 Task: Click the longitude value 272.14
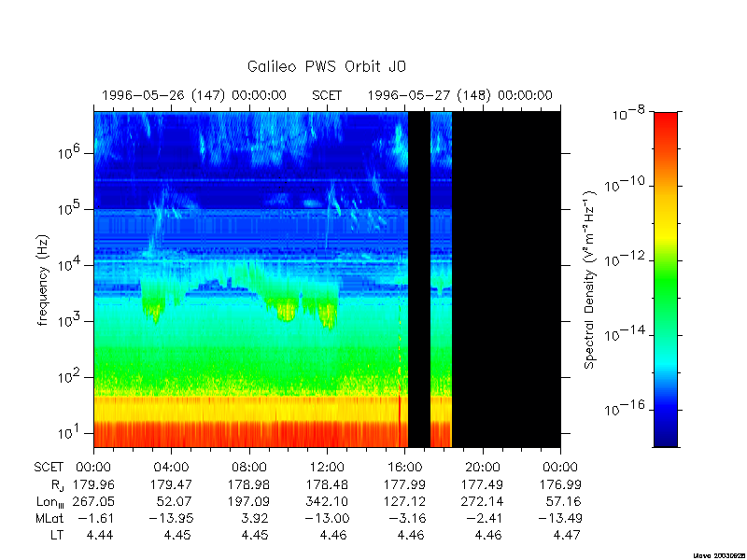coord(482,501)
